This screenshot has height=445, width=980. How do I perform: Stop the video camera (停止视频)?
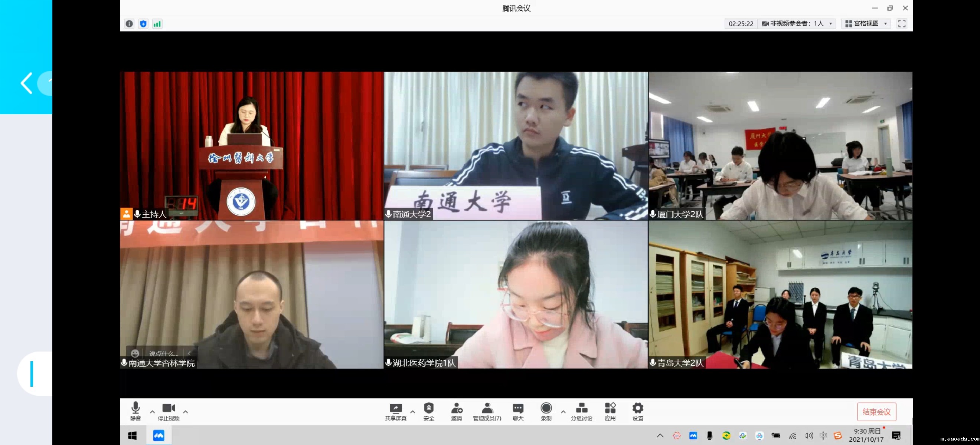click(x=169, y=411)
